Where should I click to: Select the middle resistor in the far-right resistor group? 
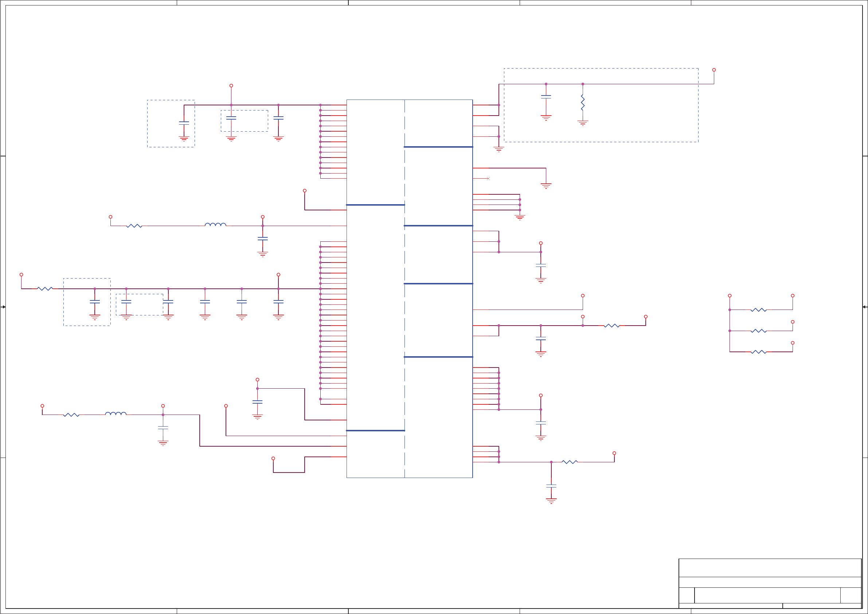(x=758, y=331)
